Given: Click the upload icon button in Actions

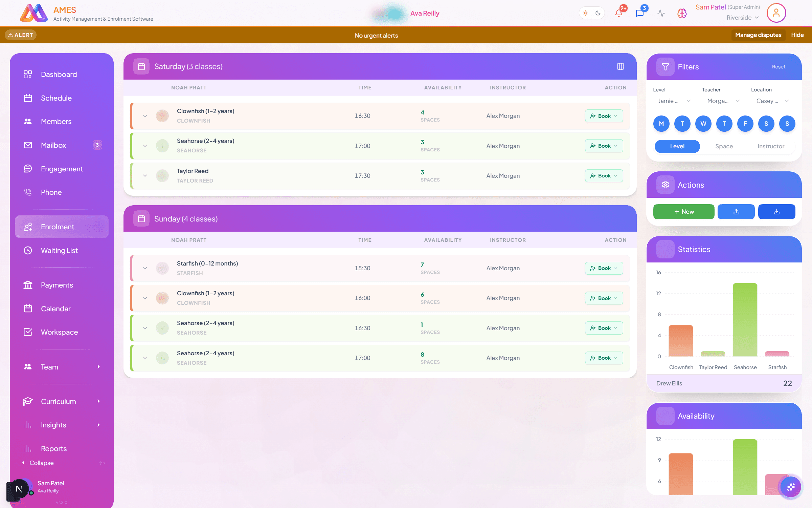Looking at the screenshot, I should 736,212.
